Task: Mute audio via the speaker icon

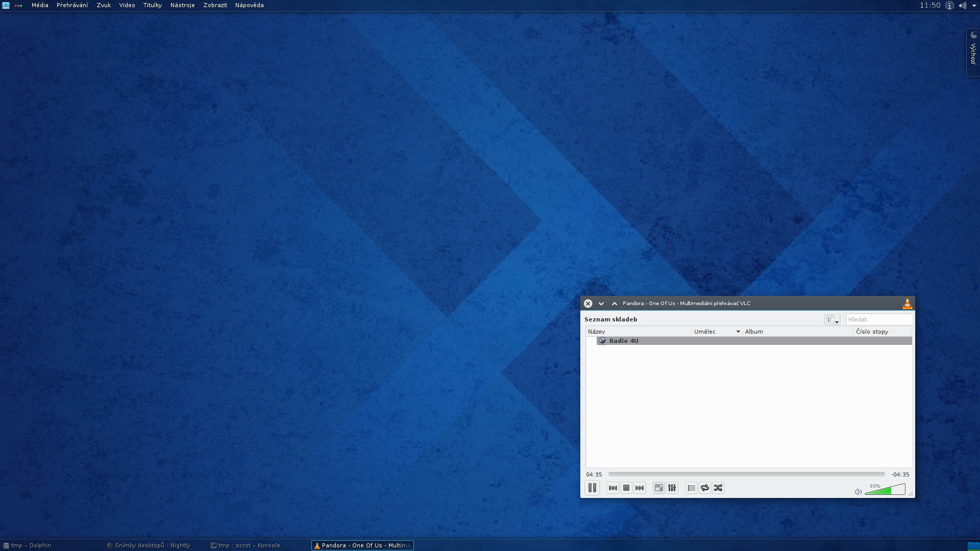Action: point(858,492)
